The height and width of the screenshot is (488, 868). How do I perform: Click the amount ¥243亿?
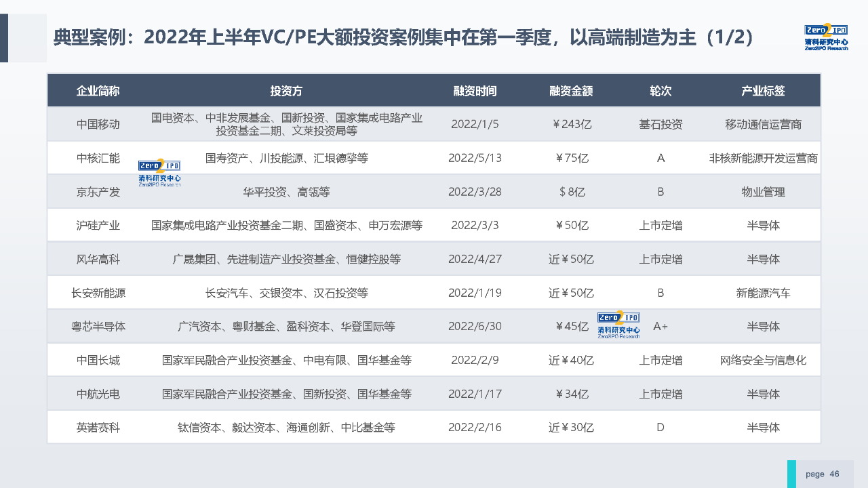click(572, 125)
